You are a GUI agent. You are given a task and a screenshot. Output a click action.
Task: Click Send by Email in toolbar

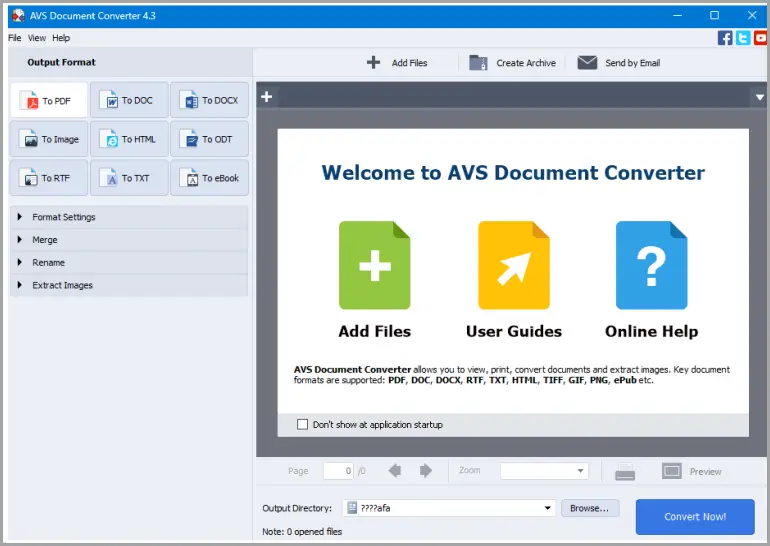click(619, 63)
